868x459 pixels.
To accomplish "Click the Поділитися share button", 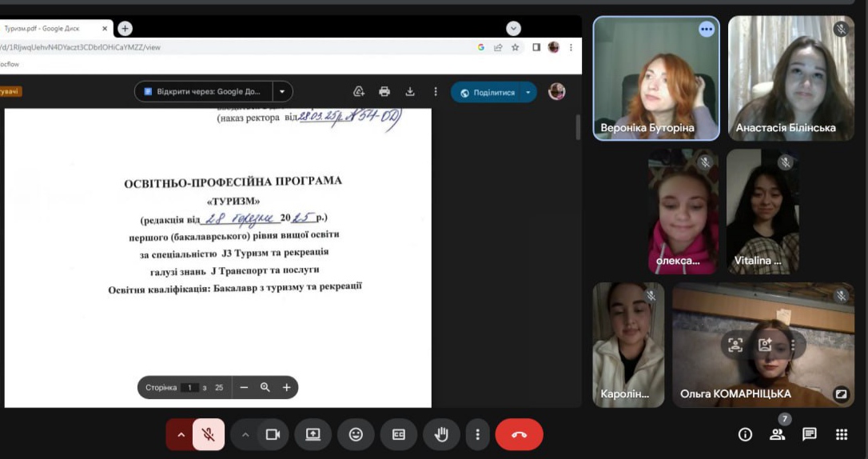I will coord(487,93).
